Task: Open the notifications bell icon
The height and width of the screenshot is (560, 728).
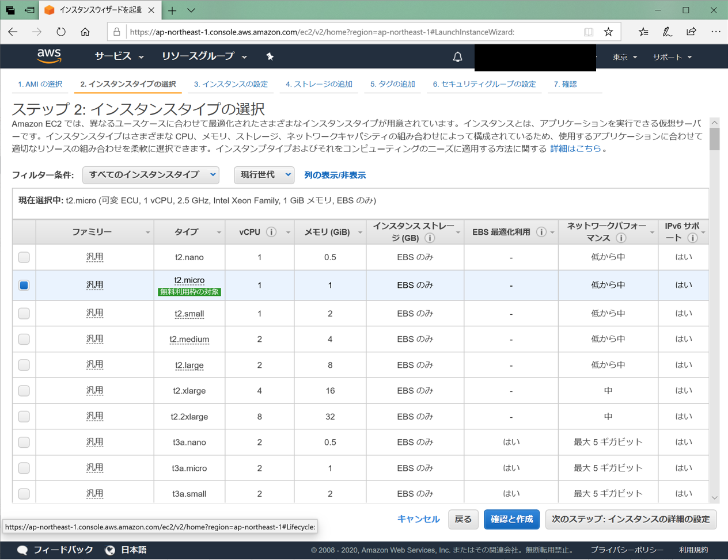Action: point(457,56)
